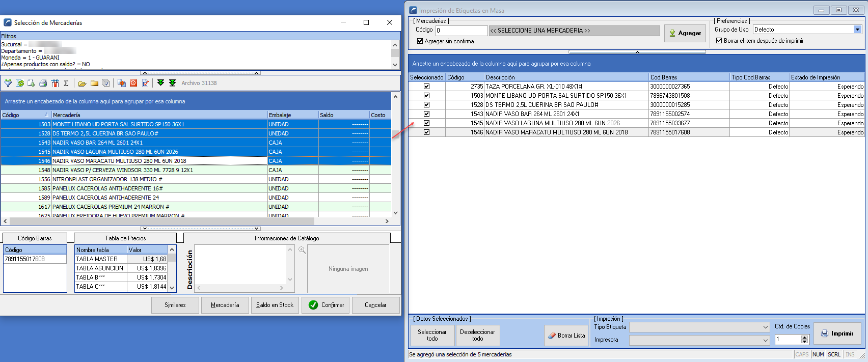Uncheck the DS TERMO 2,5L row checkbox
The width and height of the screenshot is (868, 362).
pos(427,105)
